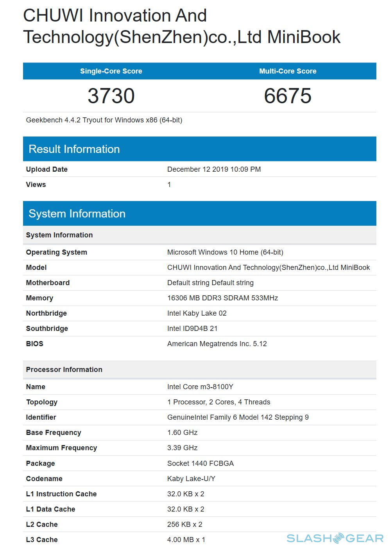Click the CHUWI MiniBook page title
Image resolution: width=392 pixels, height=555 pixels.
pyautogui.click(x=182, y=26)
